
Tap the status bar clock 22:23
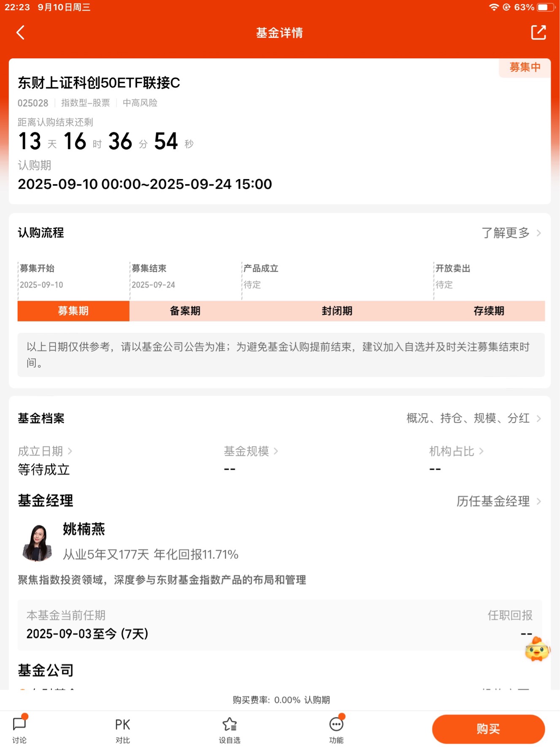[17, 7]
